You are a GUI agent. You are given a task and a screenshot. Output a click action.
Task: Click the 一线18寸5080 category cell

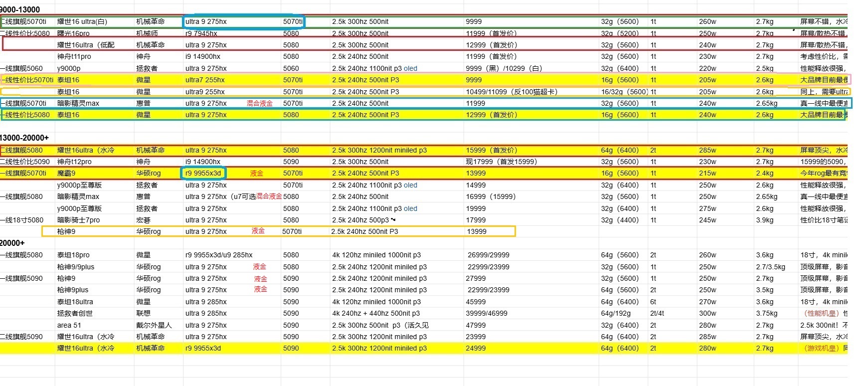[21, 220]
